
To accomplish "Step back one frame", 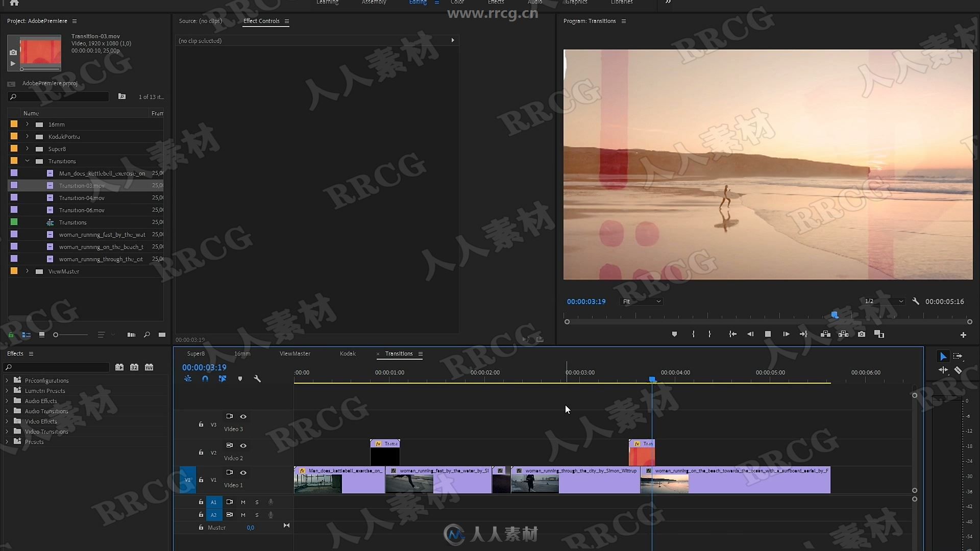I will pos(750,334).
